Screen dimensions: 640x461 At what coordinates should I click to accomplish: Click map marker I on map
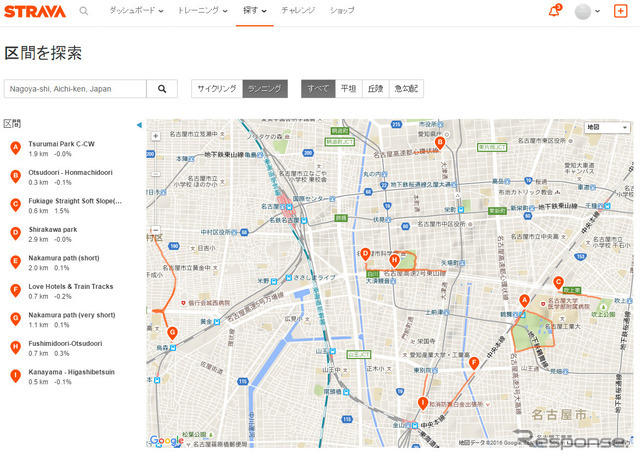[423, 403]
